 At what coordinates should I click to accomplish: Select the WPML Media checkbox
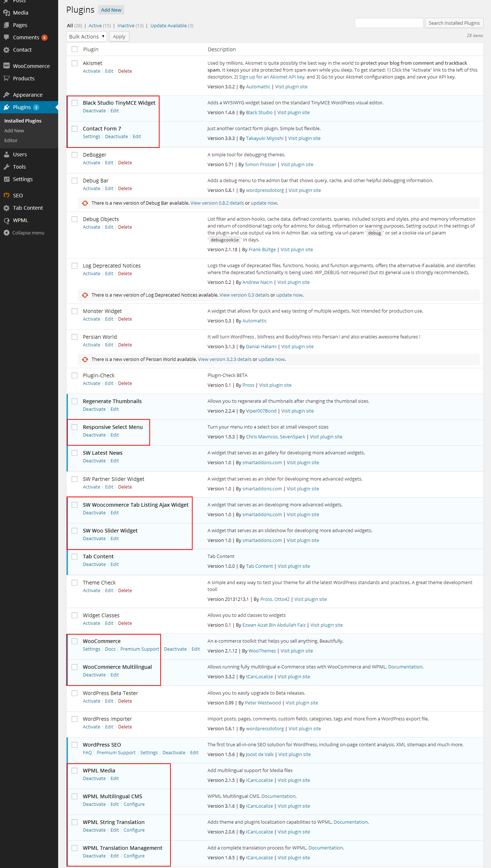point(75,771)
